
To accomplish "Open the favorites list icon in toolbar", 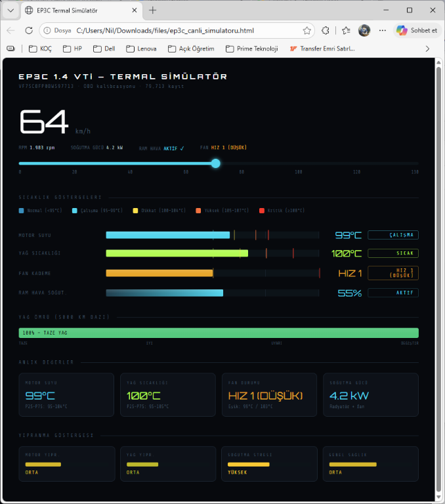I will pyautogui.click(x=346, y=30).
